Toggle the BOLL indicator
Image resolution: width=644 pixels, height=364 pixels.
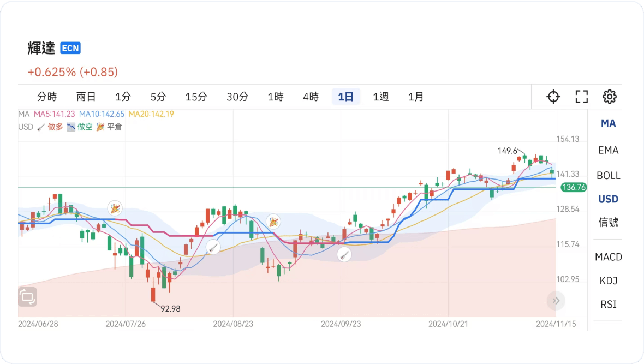(x=608, y=175)
